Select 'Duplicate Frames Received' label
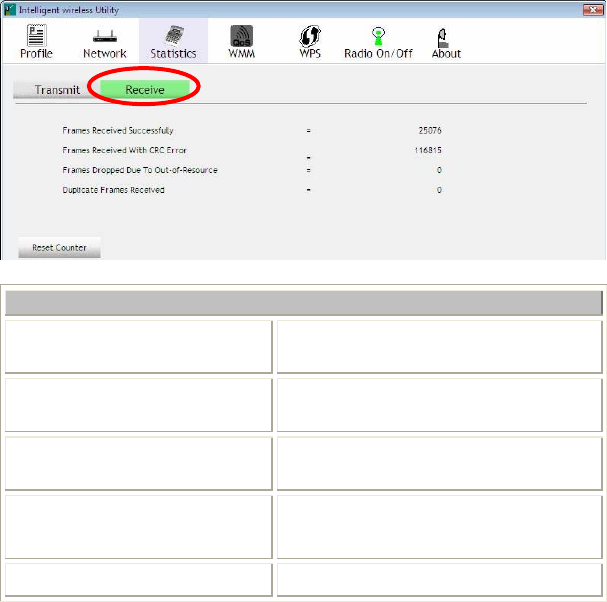This screenshot has width=607, height=602. click(x=113, y=190)
